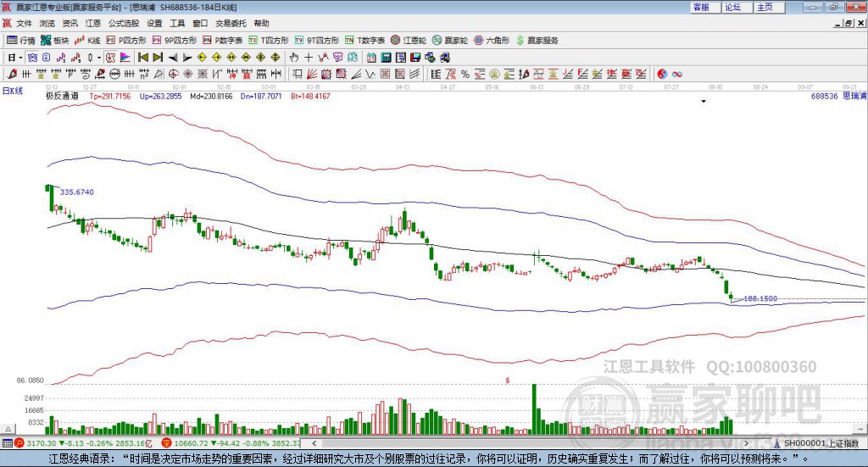This screenshot has width=868, height=467.
Task: Open the 行情 market quotes view
Action: pyautogui.click(x=20, y=41)
